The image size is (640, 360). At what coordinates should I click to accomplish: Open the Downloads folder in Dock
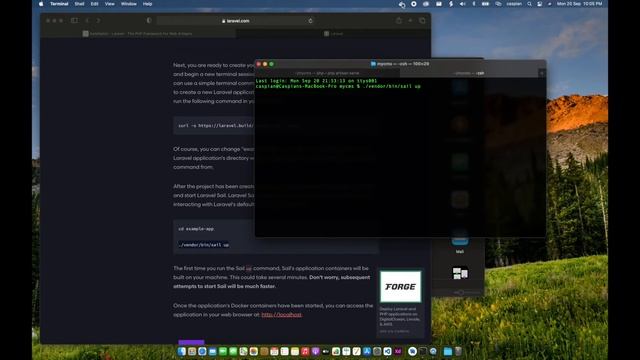tap(448, 351)
